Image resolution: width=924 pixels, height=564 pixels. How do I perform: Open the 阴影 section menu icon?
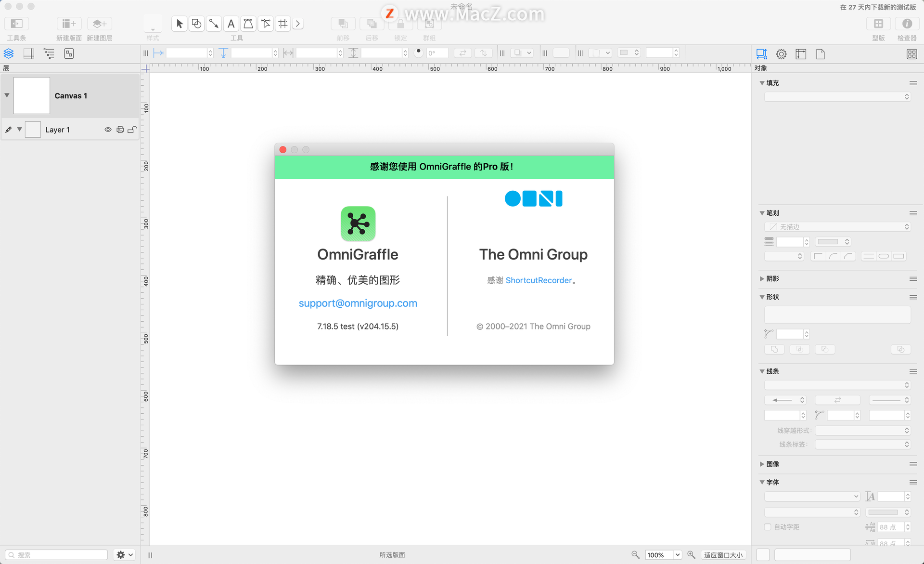click(x=913, y=279)
